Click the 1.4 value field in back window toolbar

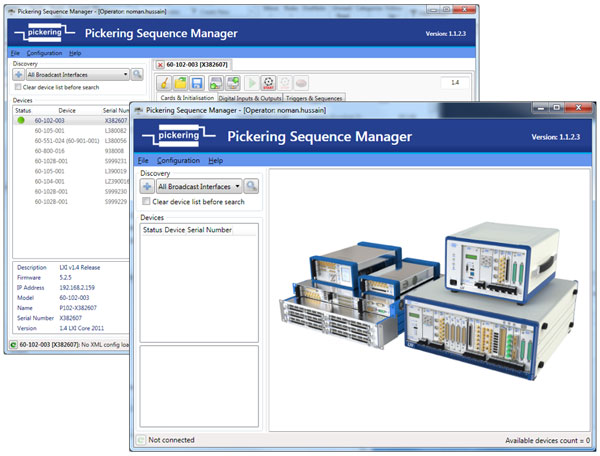[x=455, y=82]
